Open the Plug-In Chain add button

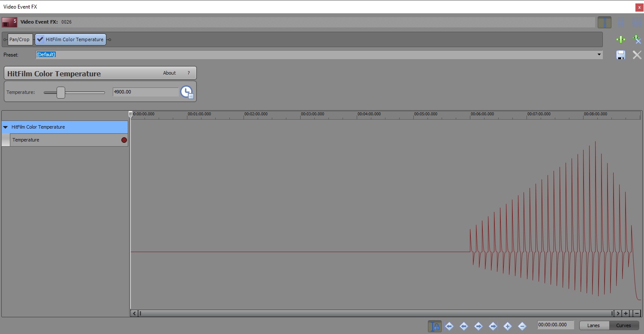620,40
